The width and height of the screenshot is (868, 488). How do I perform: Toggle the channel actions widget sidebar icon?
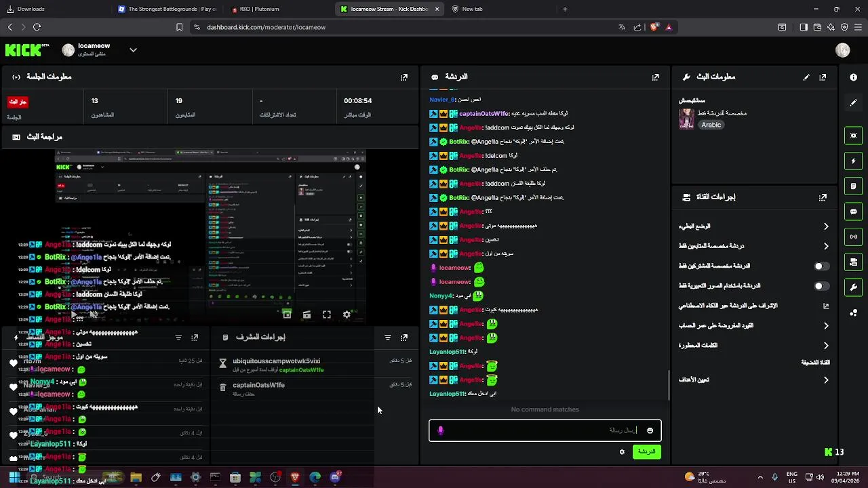pos(853,262)
